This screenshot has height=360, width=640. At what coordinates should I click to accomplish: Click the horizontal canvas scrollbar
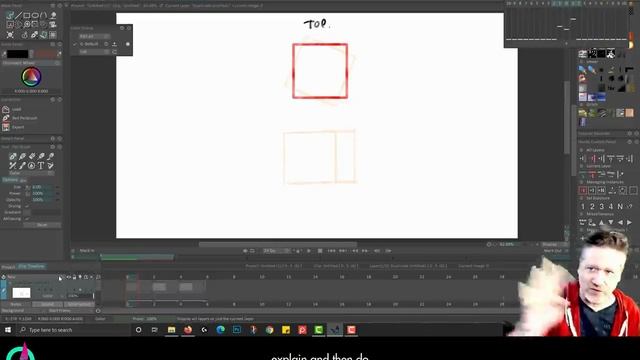coord(278,244)
